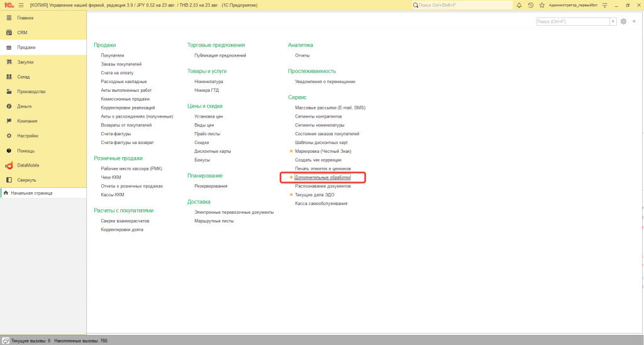
Task: Click the Администратор user name
Action: (573, 5)
